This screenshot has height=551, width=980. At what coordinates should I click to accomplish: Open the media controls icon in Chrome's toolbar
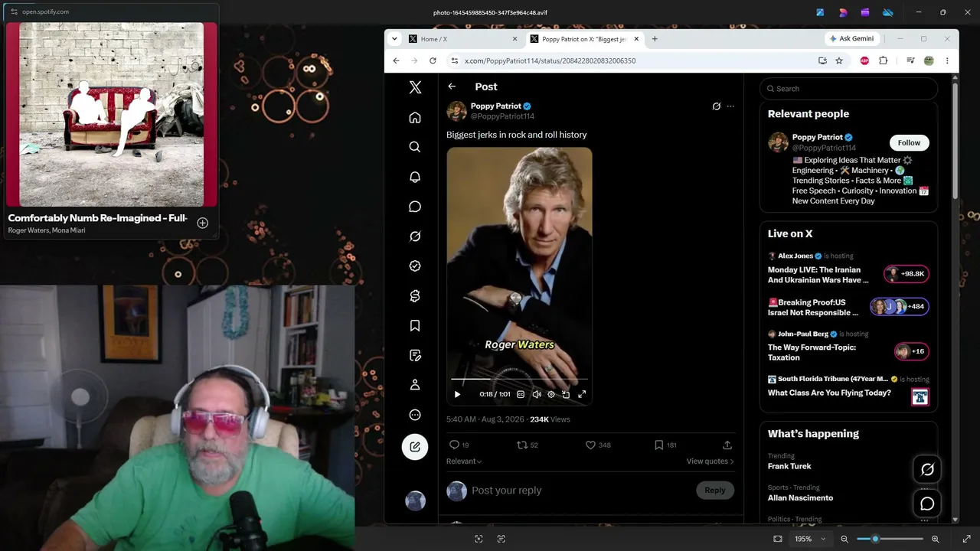[x=910, y=60]
